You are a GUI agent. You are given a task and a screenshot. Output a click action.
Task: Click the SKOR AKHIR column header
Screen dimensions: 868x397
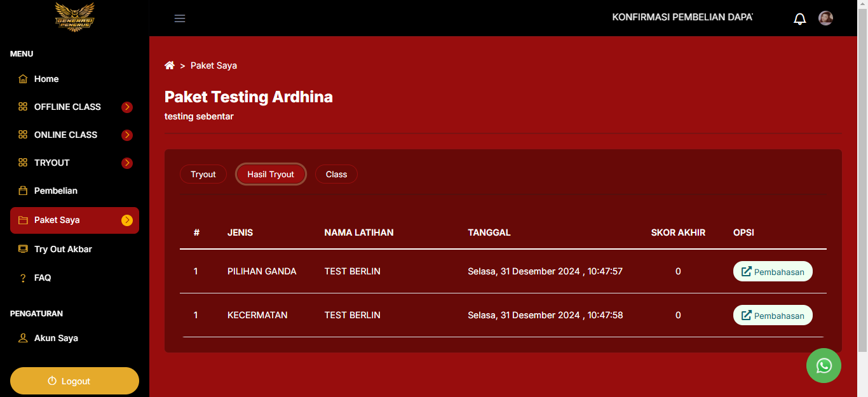(x=678, y=232)
